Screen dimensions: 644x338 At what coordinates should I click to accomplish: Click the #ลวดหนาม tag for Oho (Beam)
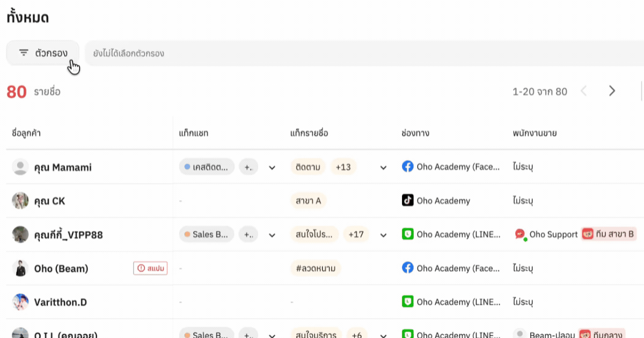(x=316, y=268)
